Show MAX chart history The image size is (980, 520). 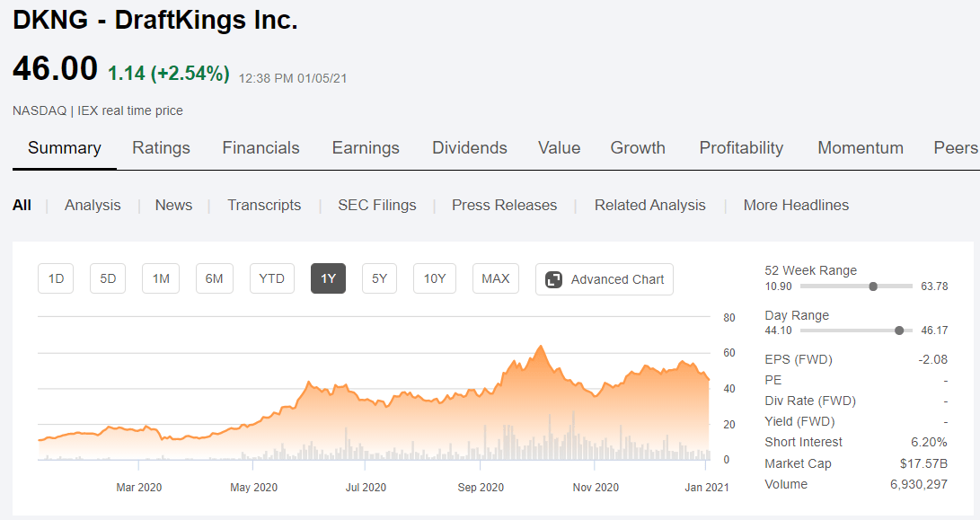[x=496, y=278]
